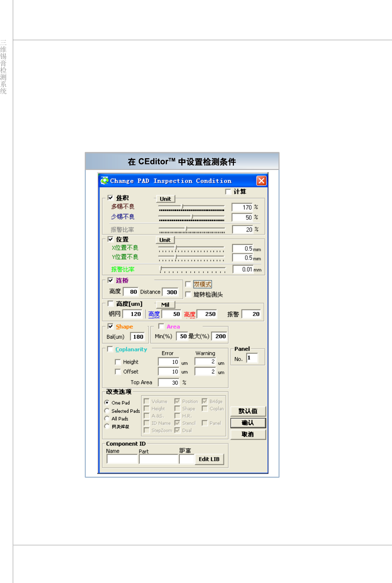Click the Bal(um) field showing 180
Image resolution: width=392 pixels, height=583 pixels.
click(137, 337)
